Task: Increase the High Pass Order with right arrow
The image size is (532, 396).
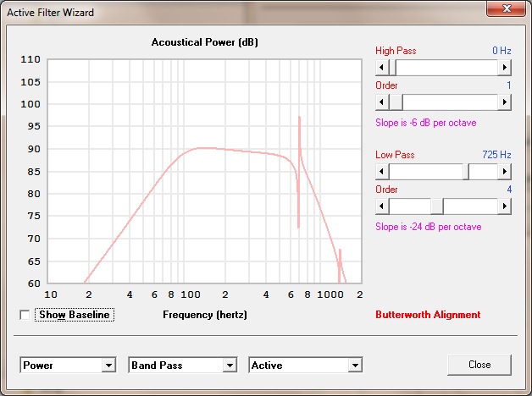Action: click(505, 102)
